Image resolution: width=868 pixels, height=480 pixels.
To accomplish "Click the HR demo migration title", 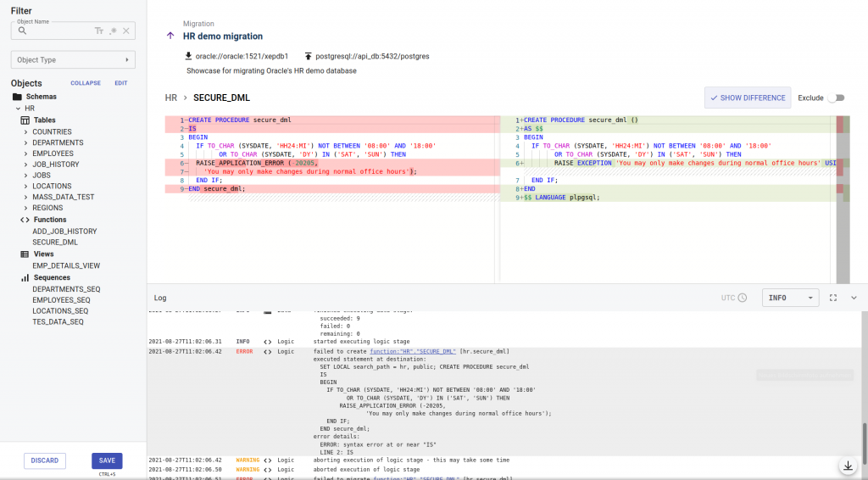I will [x=223, y=36].
